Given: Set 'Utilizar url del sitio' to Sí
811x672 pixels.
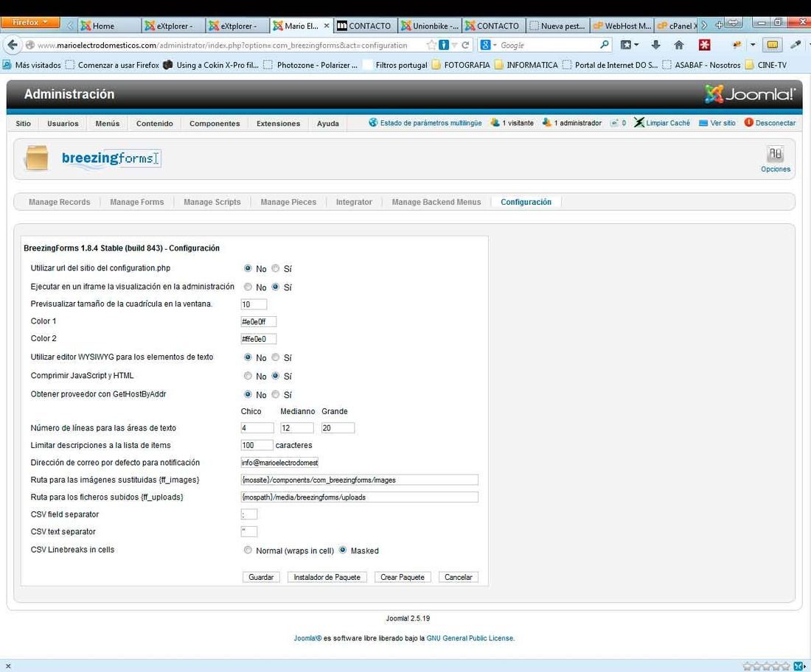Looking at the screenshot, I should (275, 268).
